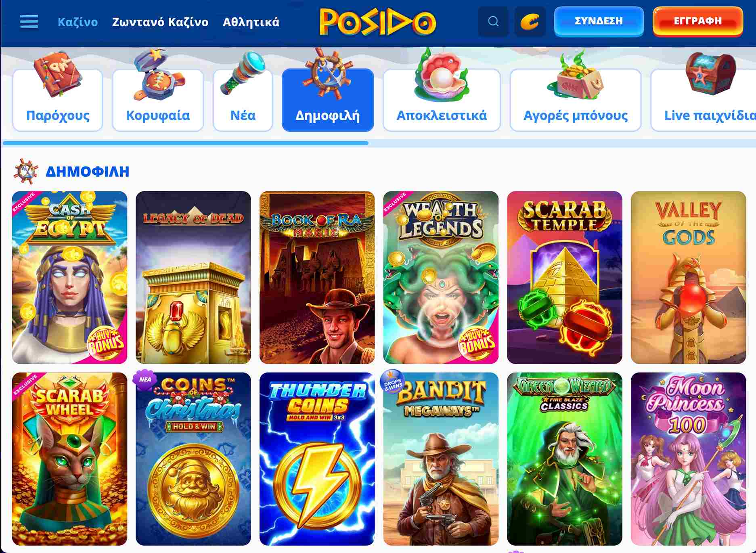
Task: Select the Δημοφιλή category tab
Action: coord(328,100)
